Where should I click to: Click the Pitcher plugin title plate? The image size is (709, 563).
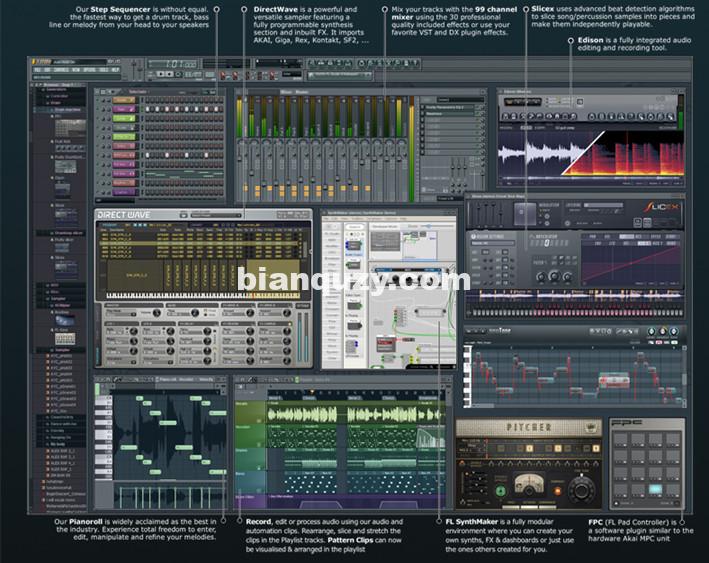pyautogui.click(x=529, y=427)
